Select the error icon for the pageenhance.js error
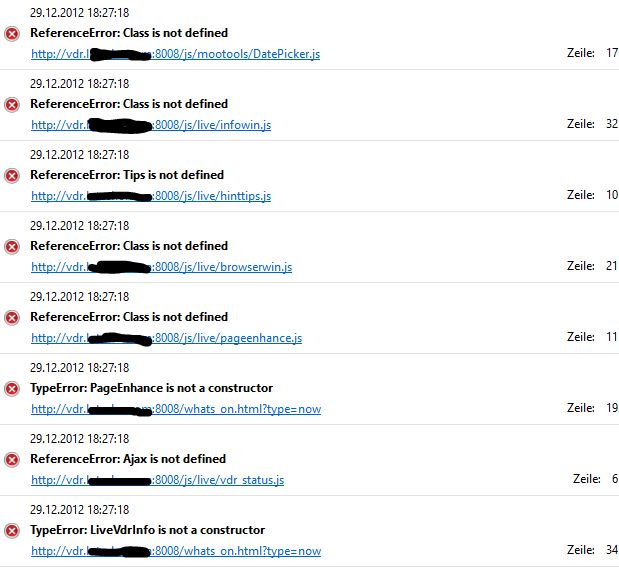Viewport: 619px width, 573px height. click(x=12, y=318)
